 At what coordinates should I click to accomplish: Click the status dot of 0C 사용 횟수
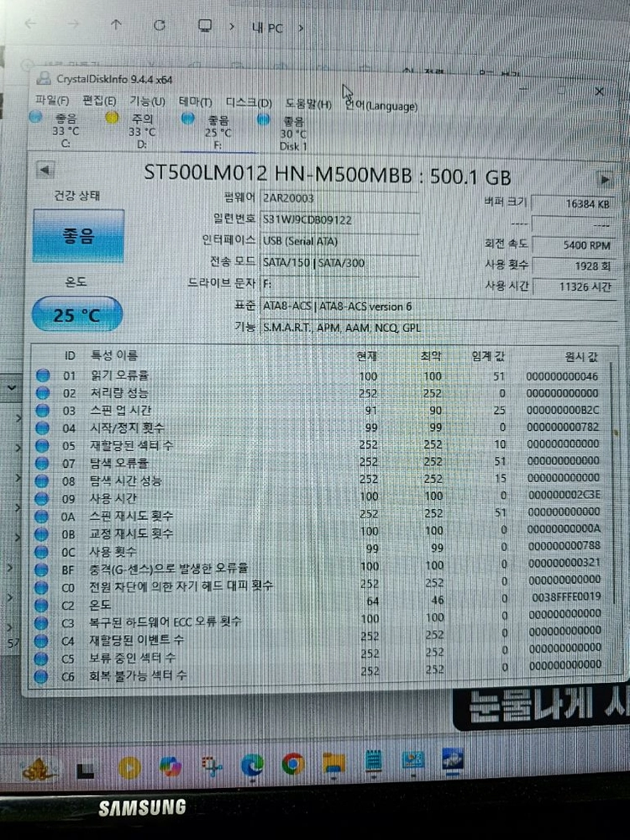tap(41, 552)
